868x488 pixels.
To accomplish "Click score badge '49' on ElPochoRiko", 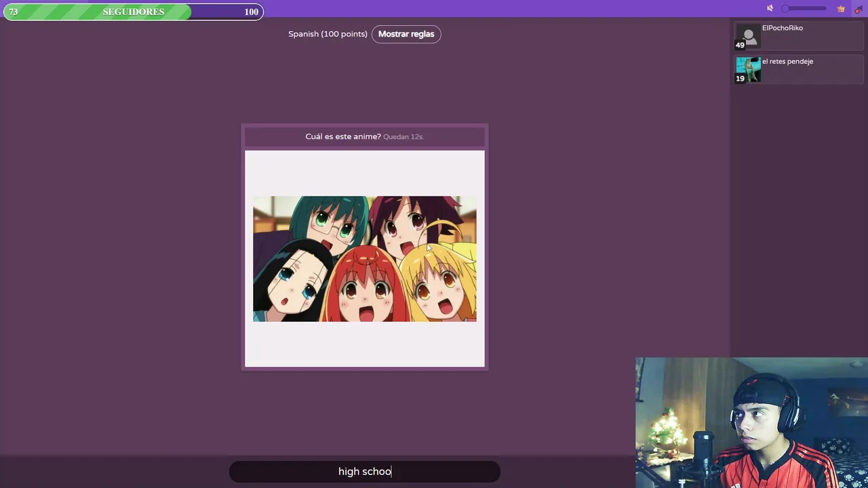I will [740, 45].
